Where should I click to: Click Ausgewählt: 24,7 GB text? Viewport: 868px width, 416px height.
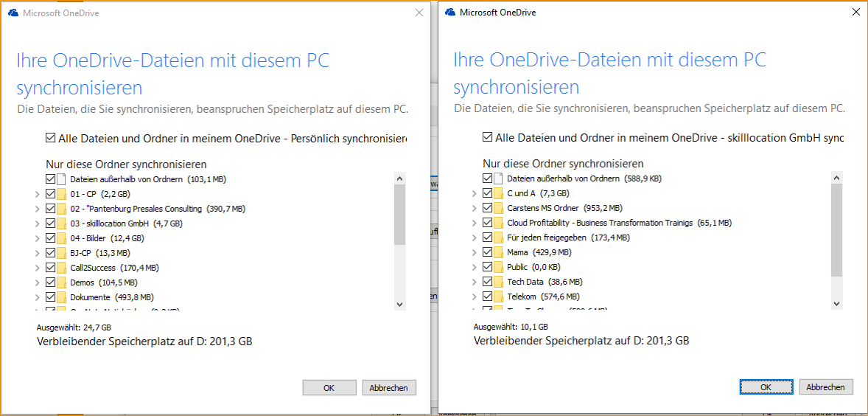[74, 327]
